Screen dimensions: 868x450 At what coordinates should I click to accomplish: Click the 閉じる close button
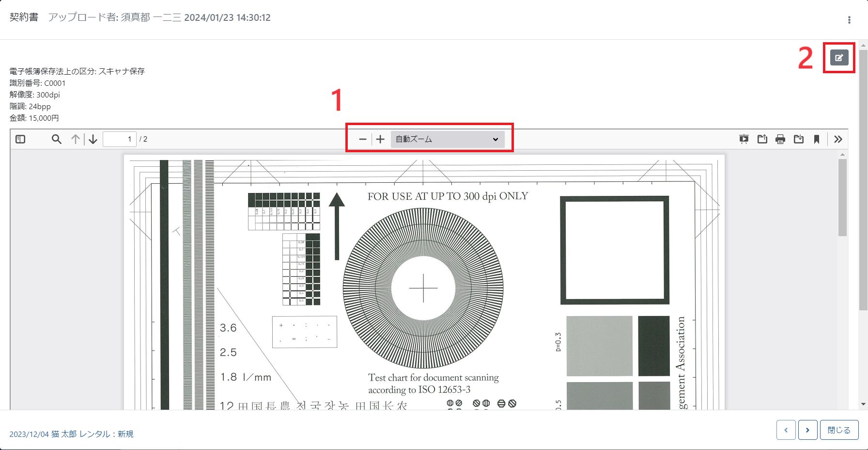(x=839, y=430)
